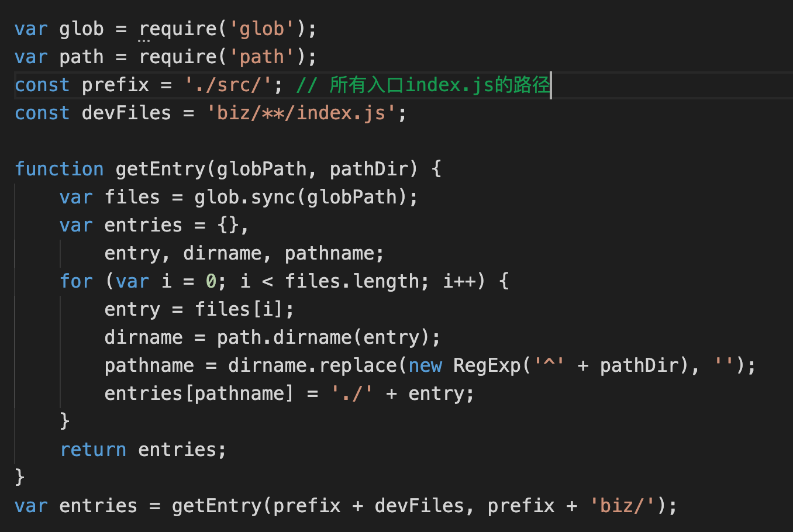793x532 pixels.
Task: Click 'entry = files[i];' line
Action: point(199,309)
